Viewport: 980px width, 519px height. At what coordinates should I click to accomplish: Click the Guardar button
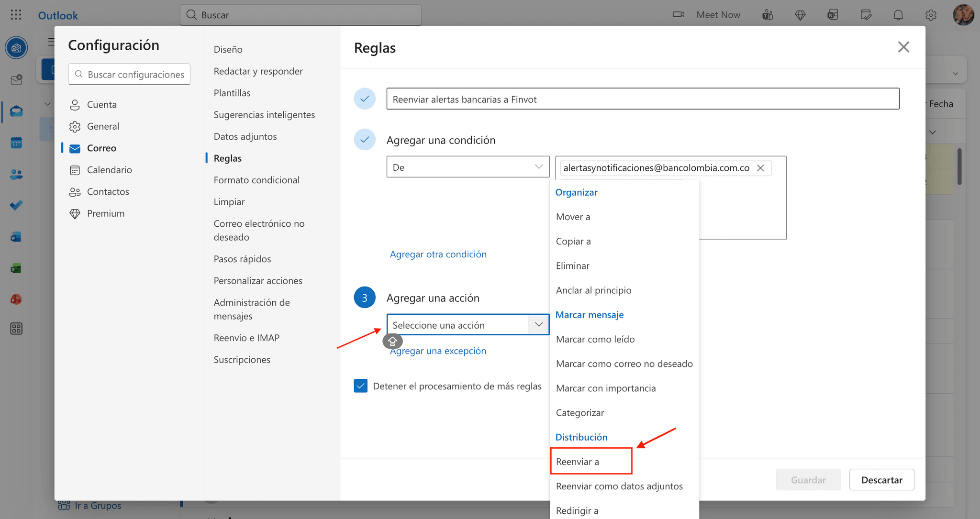(x=808, y=480)
